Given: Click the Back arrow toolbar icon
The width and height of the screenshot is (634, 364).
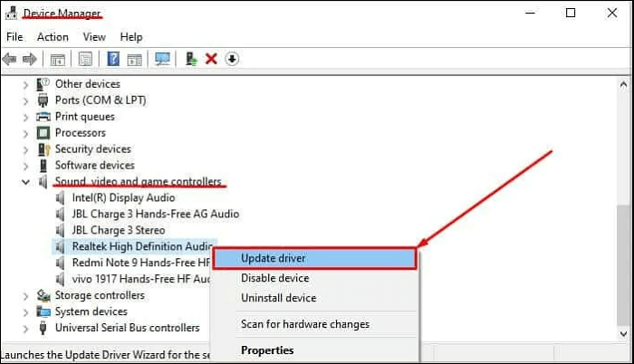Looking at the screenshot, I should click(x=9, y=59).
